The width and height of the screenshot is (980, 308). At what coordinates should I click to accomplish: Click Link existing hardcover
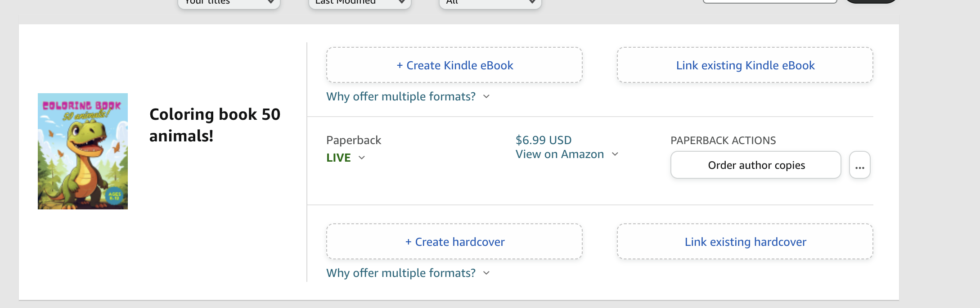pyautogui.click(x=745, y=242)
